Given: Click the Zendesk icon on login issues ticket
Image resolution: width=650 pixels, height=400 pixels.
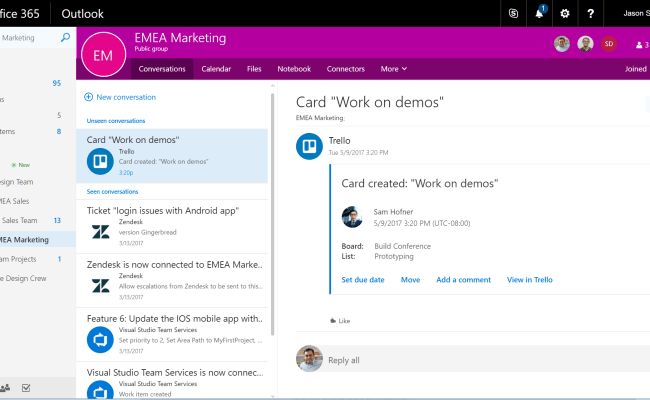Looking at the screenshot, I should [x=100, y=232].
